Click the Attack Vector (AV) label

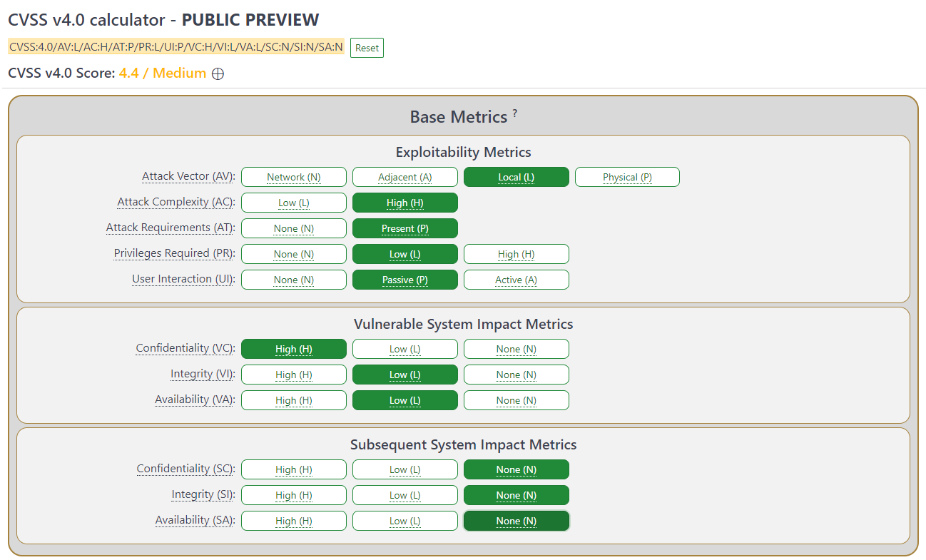coord(188,176)
